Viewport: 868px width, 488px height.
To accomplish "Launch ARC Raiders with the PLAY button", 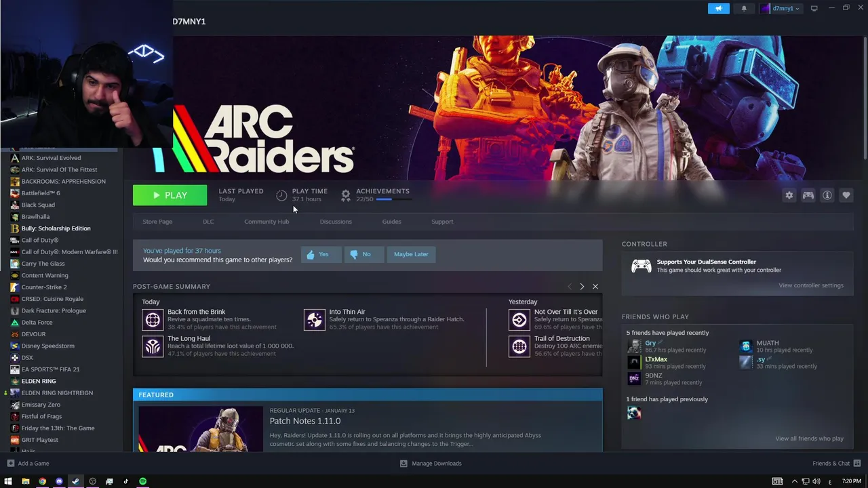I will coord(170,195).
